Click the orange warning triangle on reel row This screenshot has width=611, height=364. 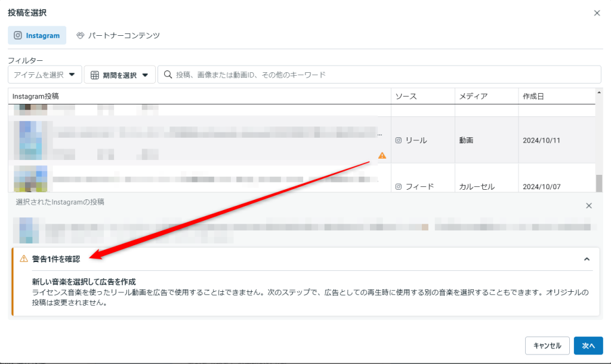point(382,156)
